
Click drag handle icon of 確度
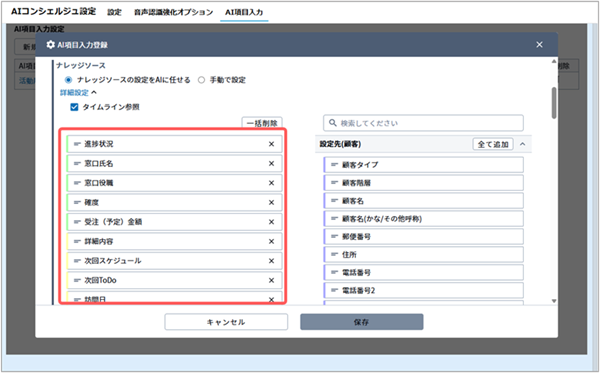click(77, 202)
